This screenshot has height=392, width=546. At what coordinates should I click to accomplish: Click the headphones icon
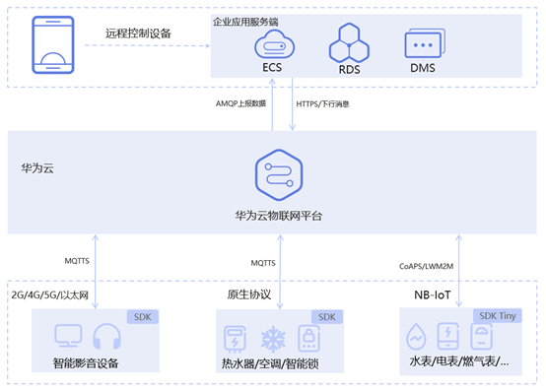106,336
